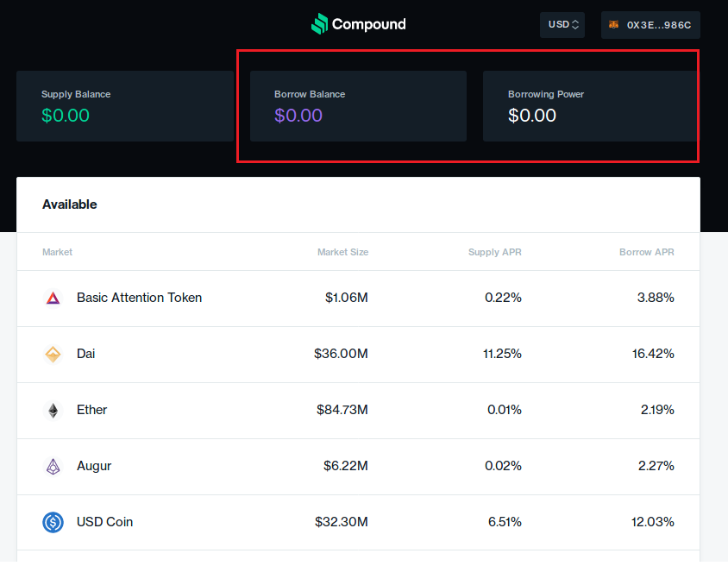Click the $84.73M market size value
This screenshot has height=566, width=728.
point(342,410)
